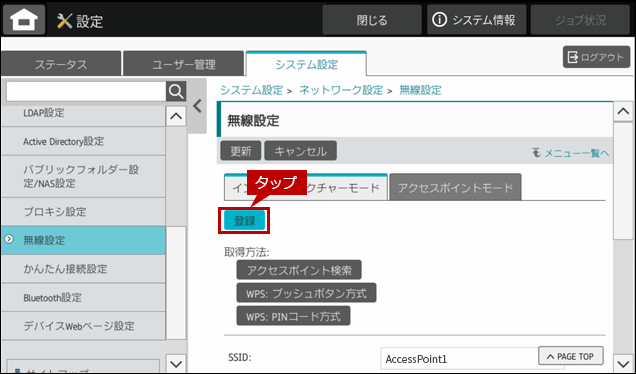
Task: Click main content scroll-up arrow
Action: 623,112
